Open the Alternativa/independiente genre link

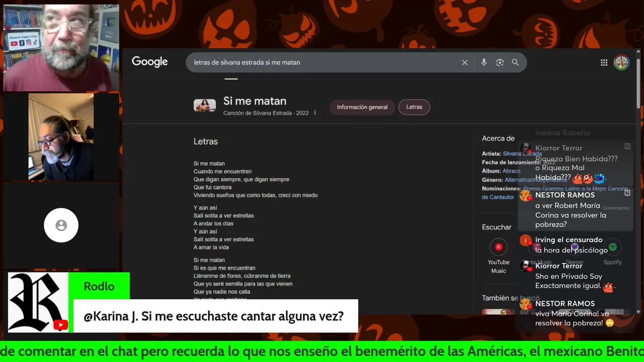click(x=535, y=179)
